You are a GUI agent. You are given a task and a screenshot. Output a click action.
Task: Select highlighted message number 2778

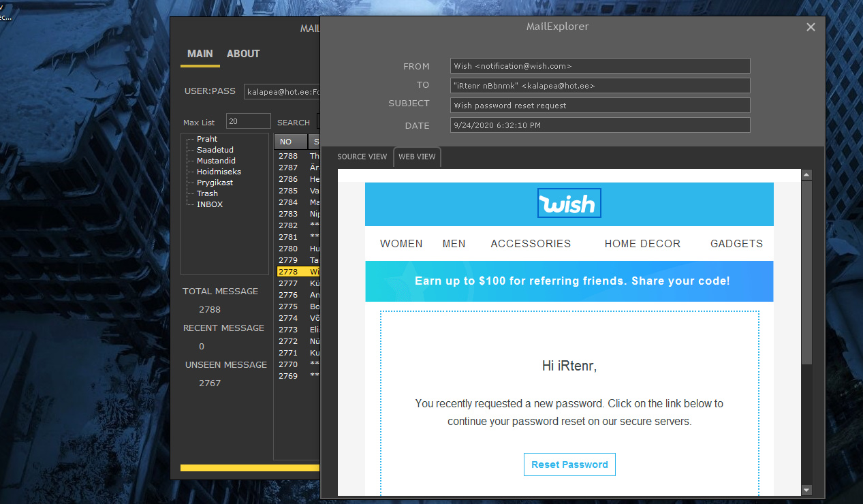[298, 272]
